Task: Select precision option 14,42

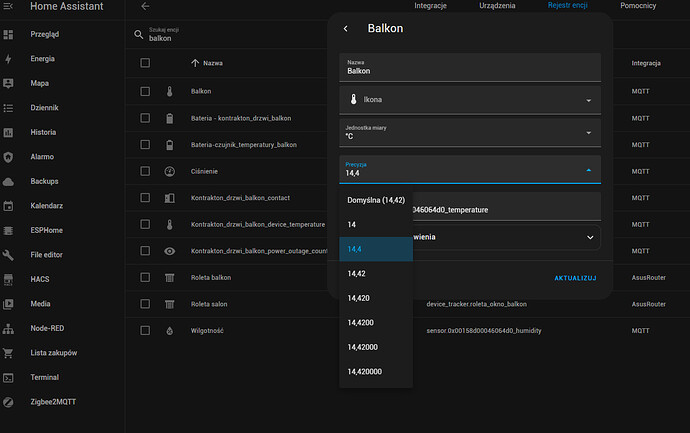Action: pyautogui.click(x=376, y=274)
